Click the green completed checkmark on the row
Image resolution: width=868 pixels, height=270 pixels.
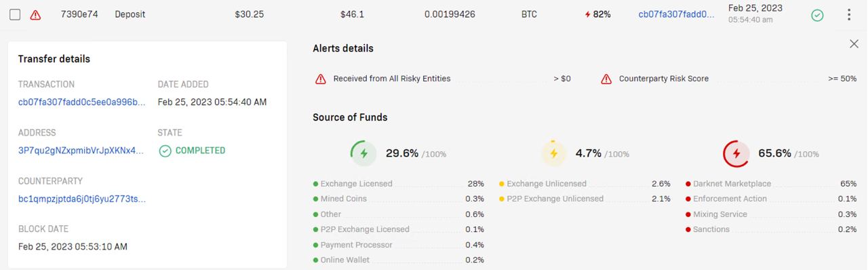click(818, 15)
